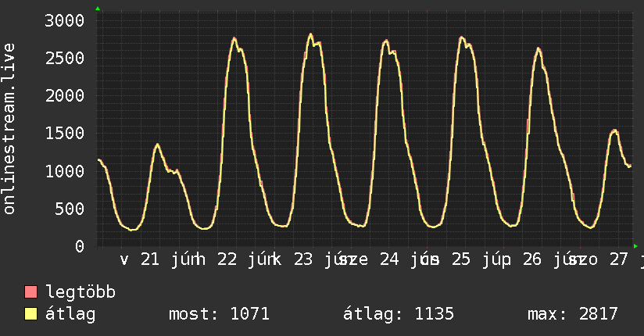Click the green arrow at x-axis end
644x336 pixels.
635,246
